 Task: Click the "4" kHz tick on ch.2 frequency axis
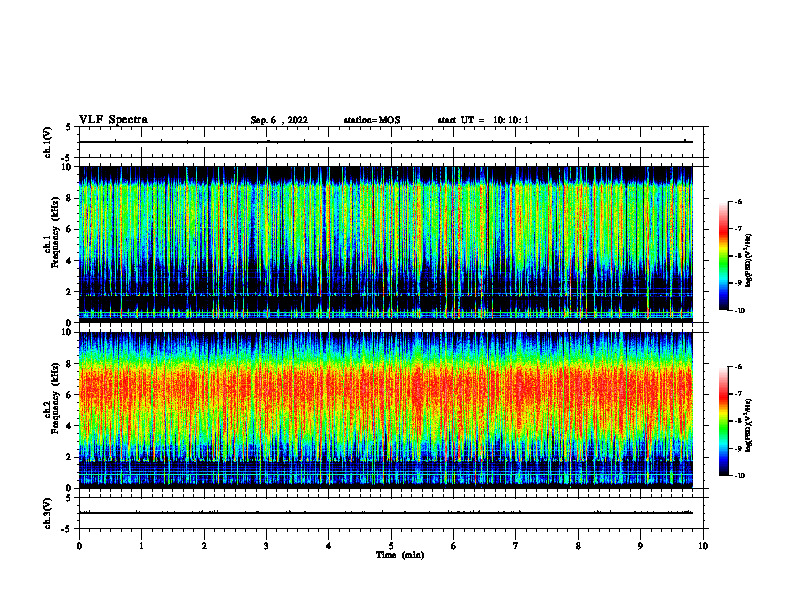click(70, 426)
